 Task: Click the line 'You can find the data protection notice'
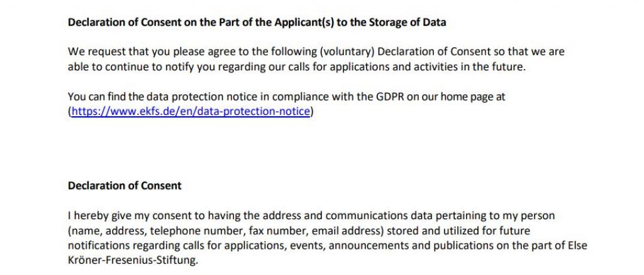tap(286, 97)
